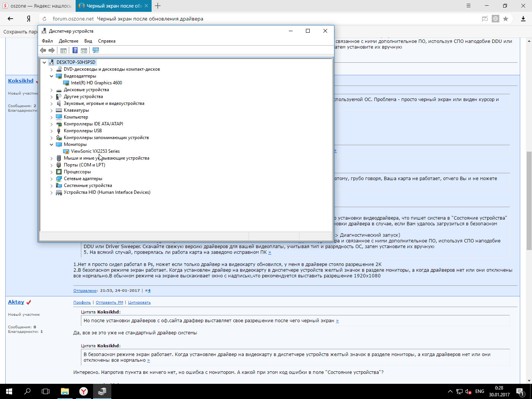Bookmark the page with the star icon
This screenshot has height=399, width=532.
pos(505,19)
